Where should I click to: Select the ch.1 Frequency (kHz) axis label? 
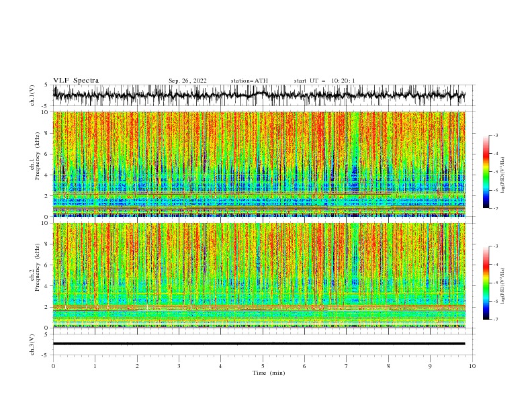click(35, 154)
